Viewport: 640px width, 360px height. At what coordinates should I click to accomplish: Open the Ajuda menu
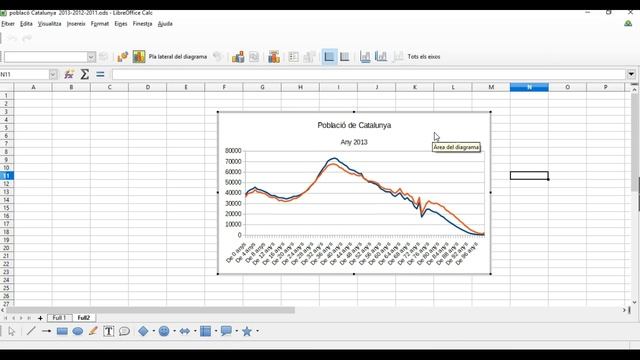[x=165, y=24]
